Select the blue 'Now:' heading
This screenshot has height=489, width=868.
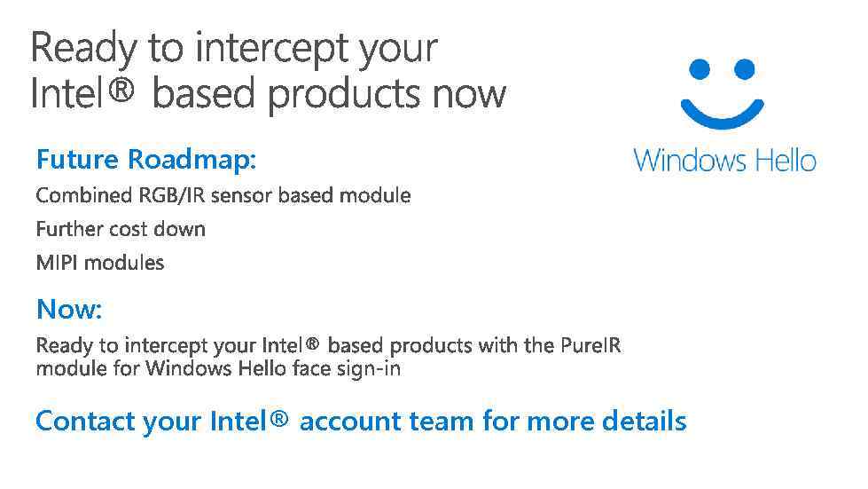(69, 310)
